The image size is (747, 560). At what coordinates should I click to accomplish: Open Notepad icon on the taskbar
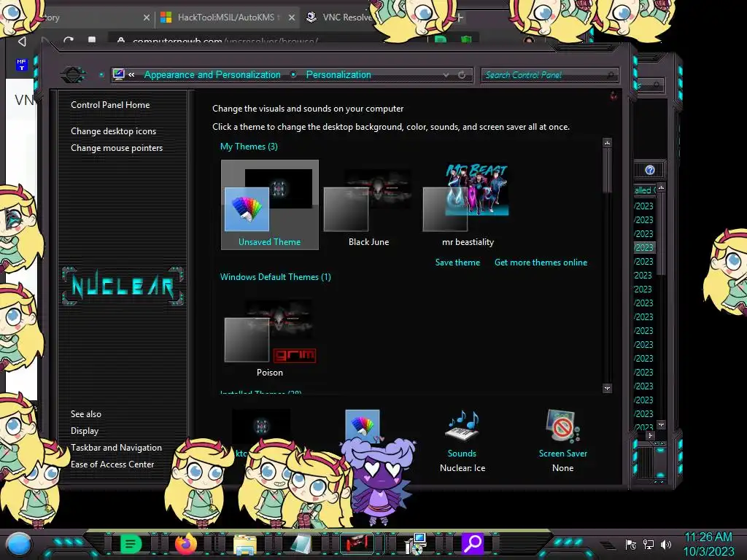[x=301, y=544]
